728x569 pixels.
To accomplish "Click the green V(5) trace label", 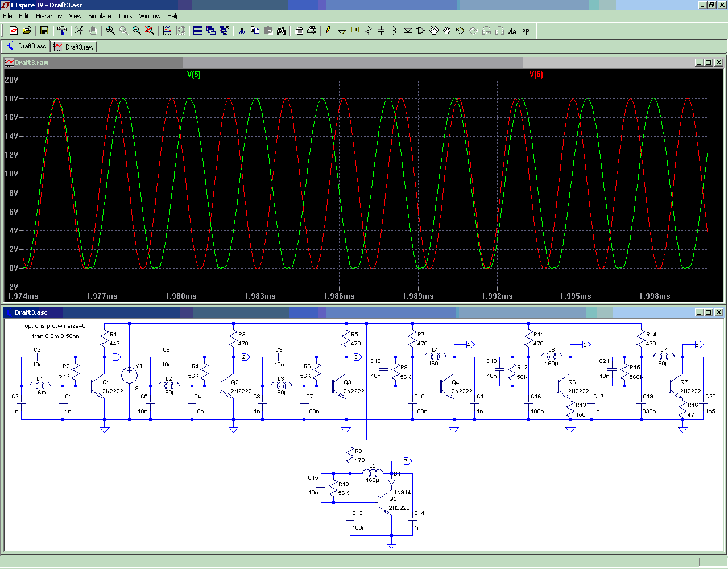I will pyautogui.click(x=193, y=75).
